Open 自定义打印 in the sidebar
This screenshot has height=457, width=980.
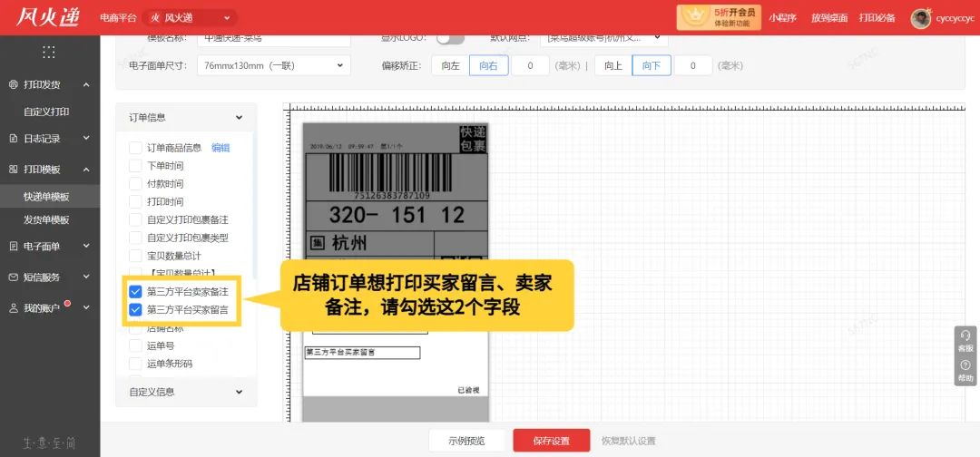(46, 112)
